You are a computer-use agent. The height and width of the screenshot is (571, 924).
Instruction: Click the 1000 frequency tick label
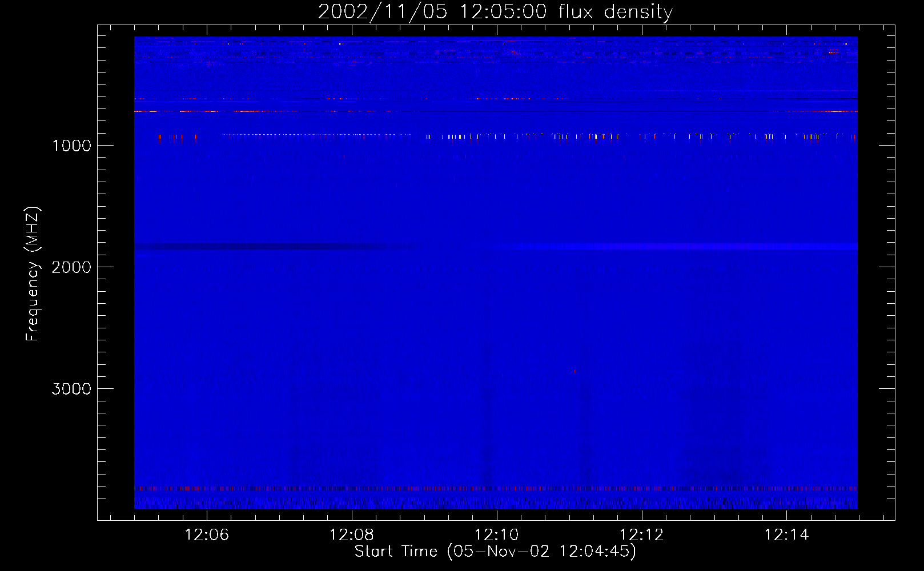72,146
